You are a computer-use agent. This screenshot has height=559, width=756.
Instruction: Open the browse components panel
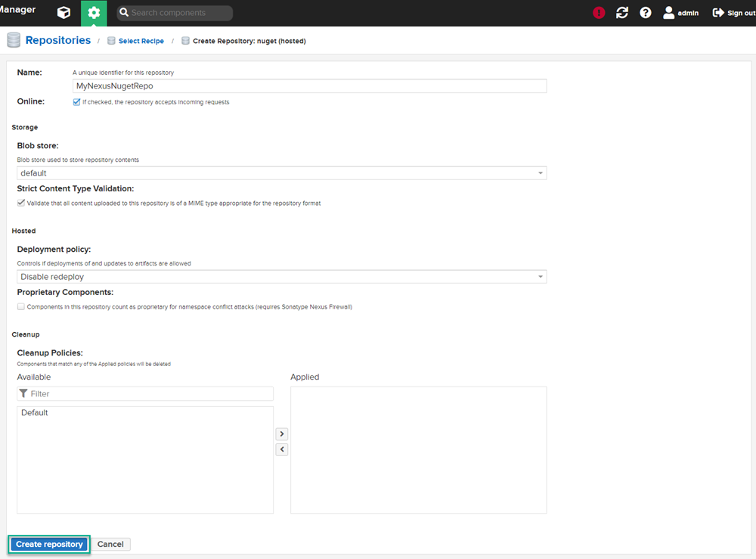(63, 13)
